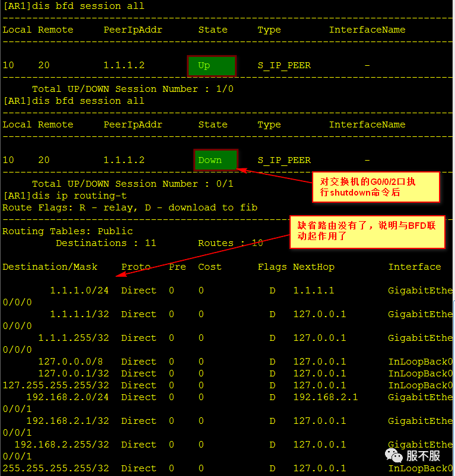Click the 'Flags' column header
Screen dimensions: 455x476
tap(272, 267)
